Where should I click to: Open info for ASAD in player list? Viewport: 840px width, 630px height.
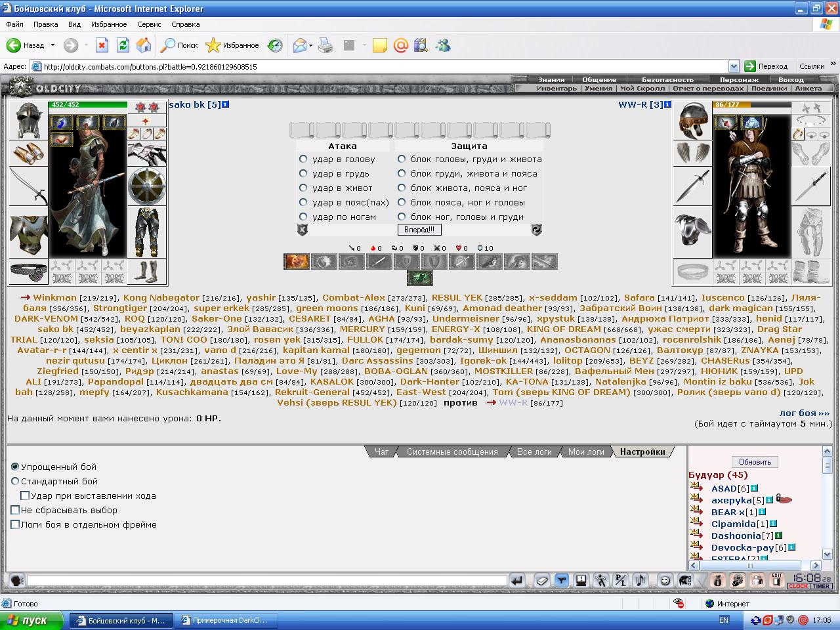tap(754, 488)
